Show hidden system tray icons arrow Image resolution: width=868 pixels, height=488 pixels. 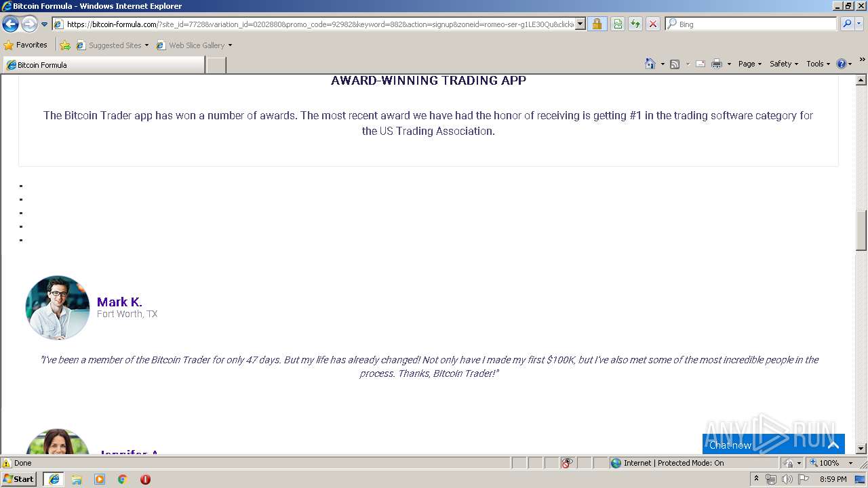(756, 479)
